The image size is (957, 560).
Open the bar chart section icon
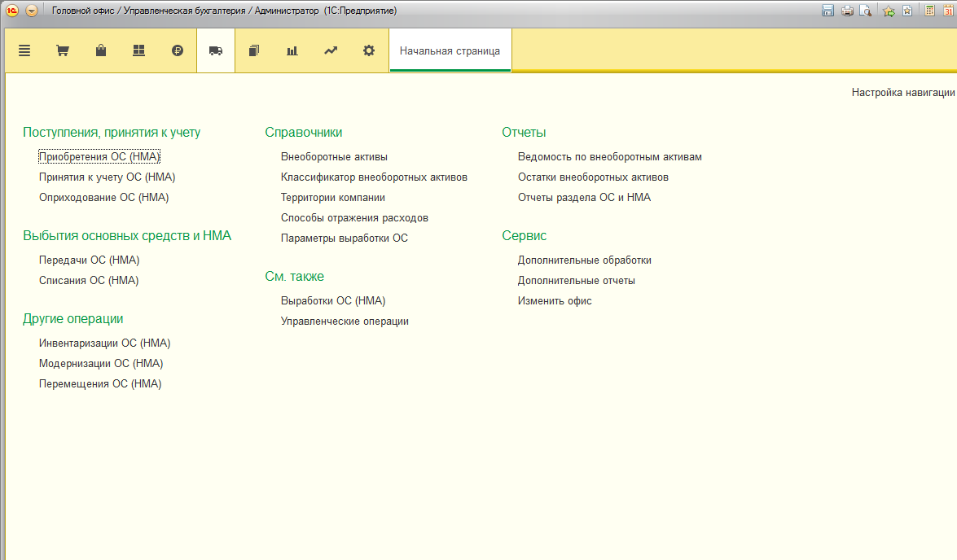[x=292, y=50]
